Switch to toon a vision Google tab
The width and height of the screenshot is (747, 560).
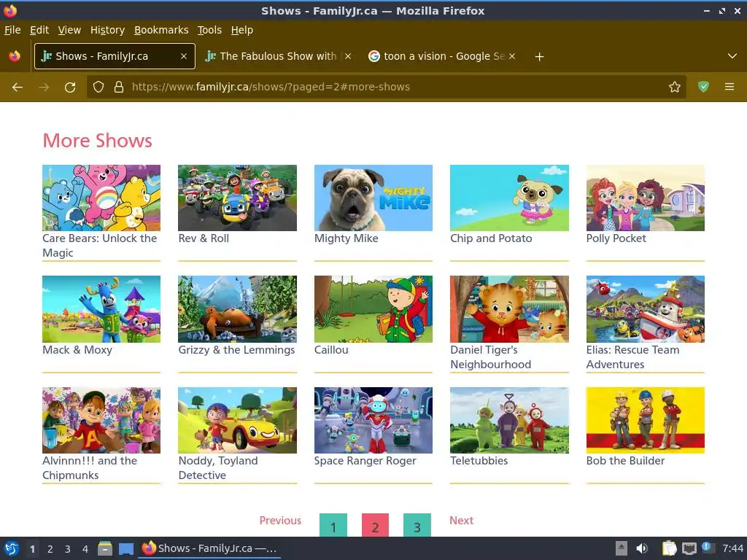tap(441, 56)
